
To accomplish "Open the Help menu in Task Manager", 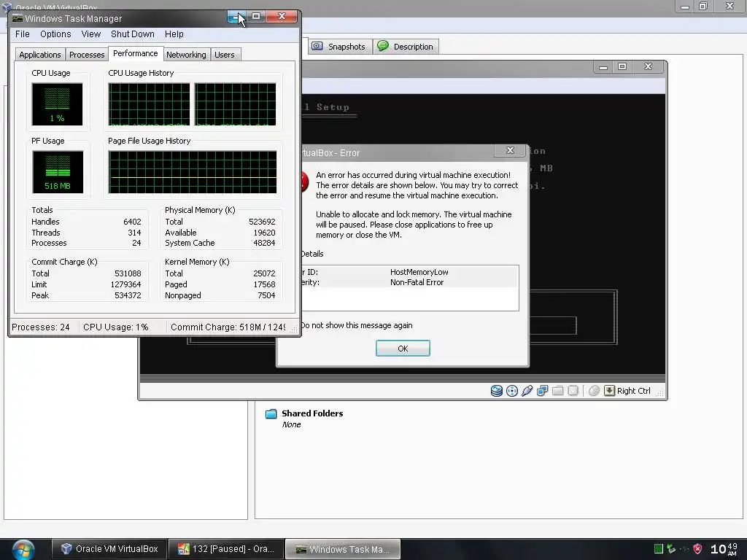I will [x=174, y=34].
